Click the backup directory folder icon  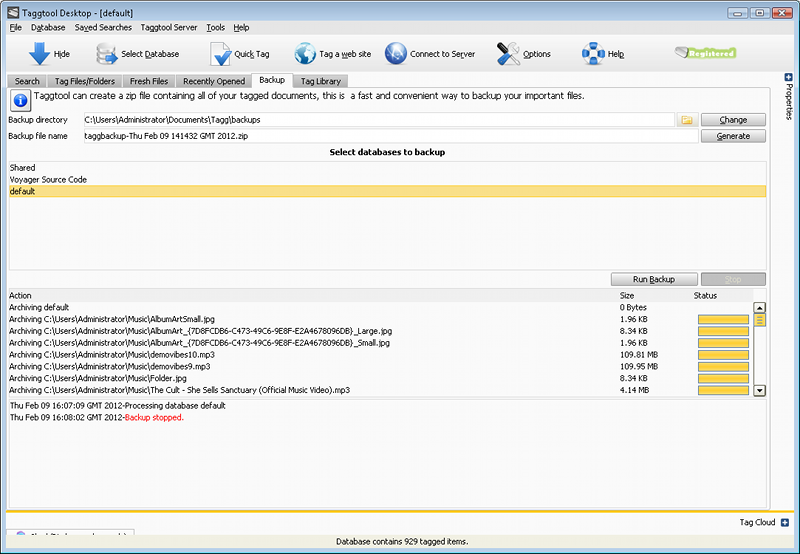[687, 120]
